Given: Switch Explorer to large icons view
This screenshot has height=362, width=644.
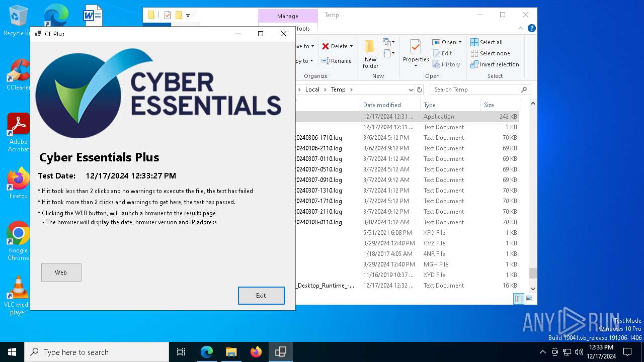Looking at the screenshot, I should pyautogui.click(x=529, y=299).
